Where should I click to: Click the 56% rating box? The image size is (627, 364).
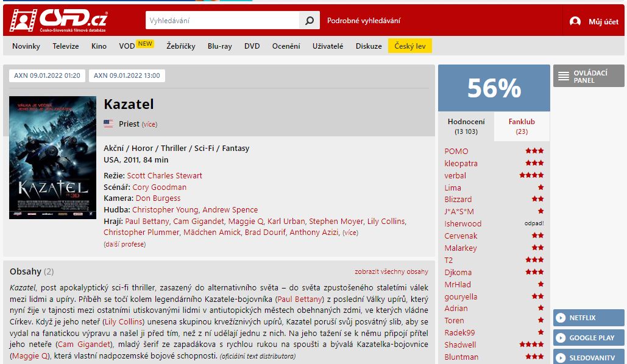494,88
